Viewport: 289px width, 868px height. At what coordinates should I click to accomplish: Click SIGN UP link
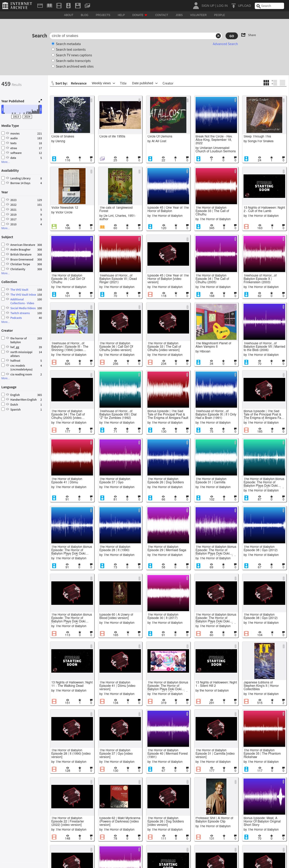click(x=208, y=6)
